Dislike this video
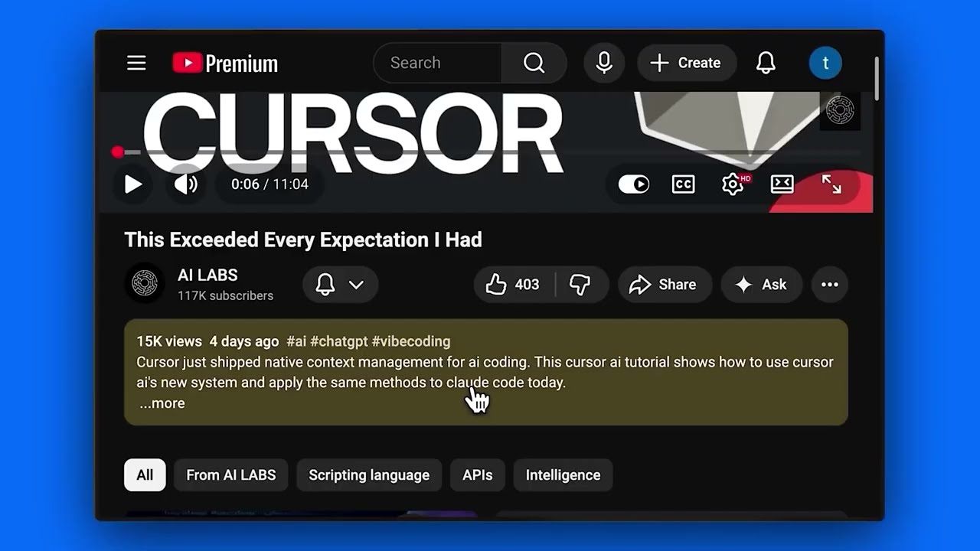 pos(581,285)
